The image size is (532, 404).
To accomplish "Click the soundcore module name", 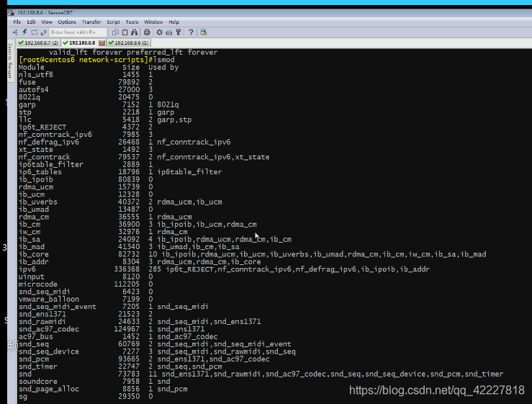I will pos(38,381).
